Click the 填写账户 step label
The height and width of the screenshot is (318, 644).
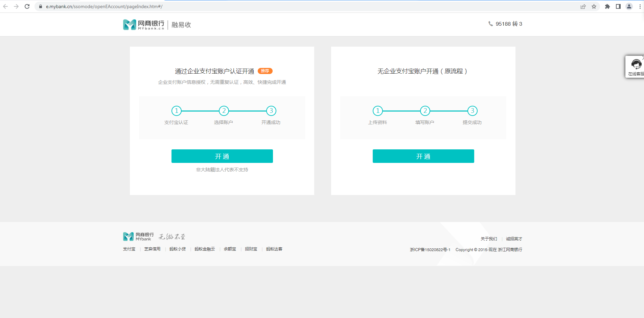coord(425,122)
